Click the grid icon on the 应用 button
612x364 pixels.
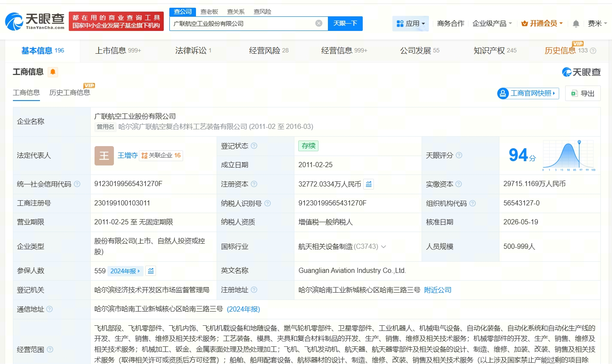pyautogui.click(x=400, y=24)
